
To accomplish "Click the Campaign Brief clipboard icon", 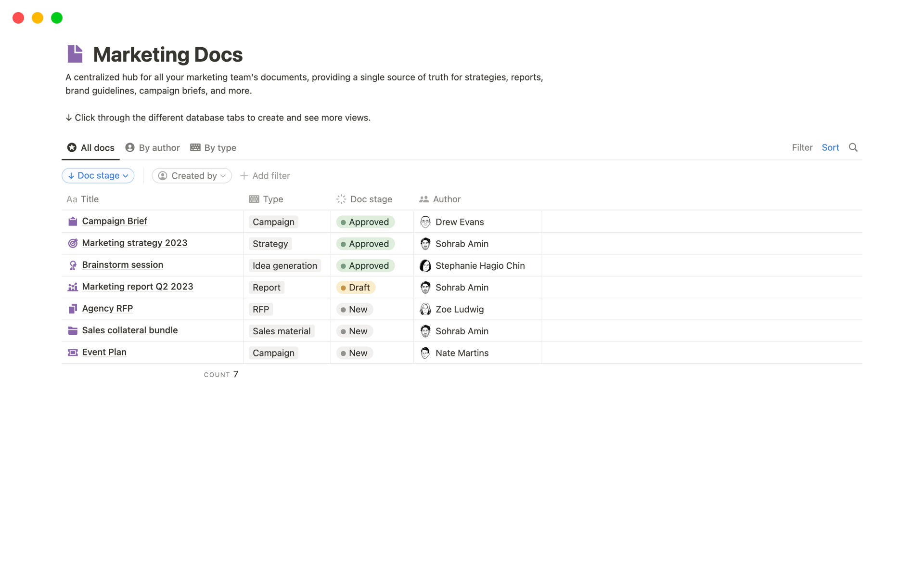I will [73, 222].
